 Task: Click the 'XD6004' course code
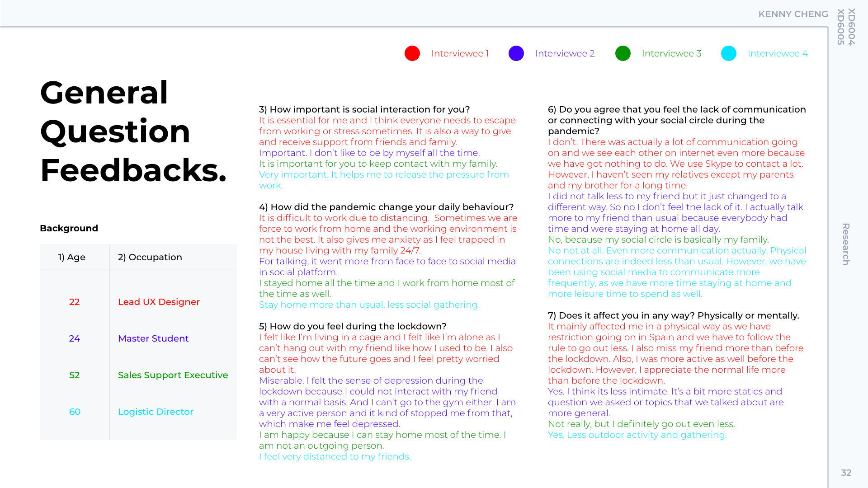(852, 27)
